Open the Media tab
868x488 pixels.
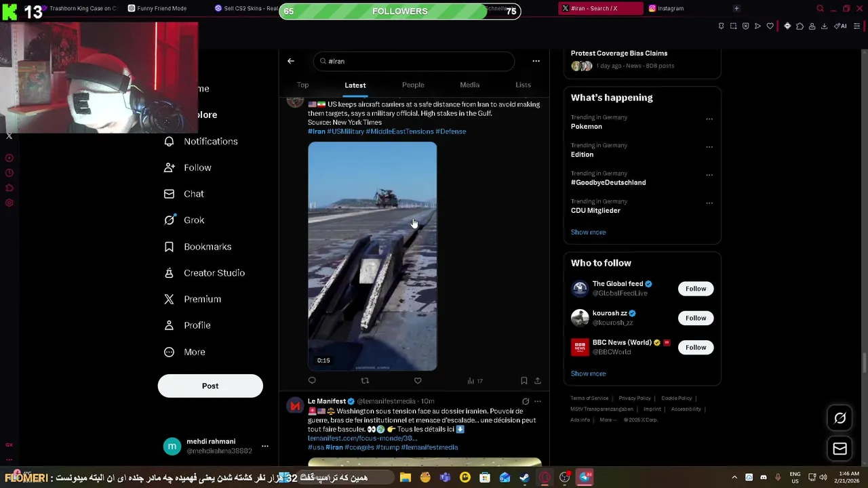[469, 85]
